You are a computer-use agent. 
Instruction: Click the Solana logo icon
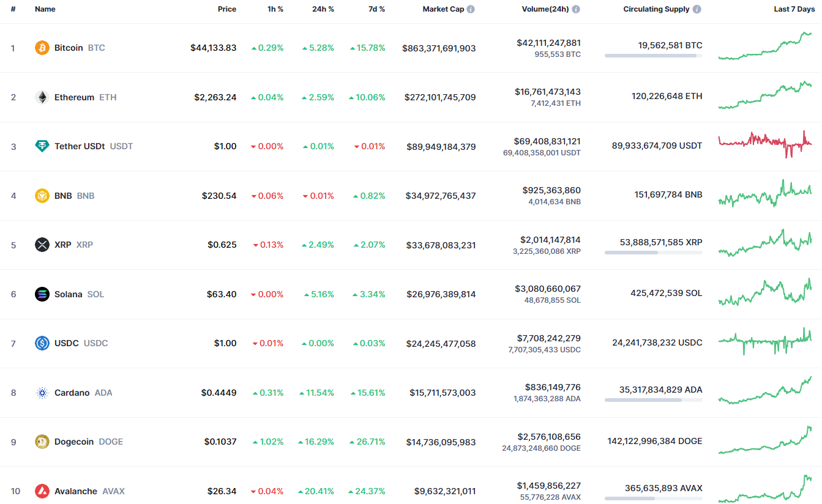42,294
